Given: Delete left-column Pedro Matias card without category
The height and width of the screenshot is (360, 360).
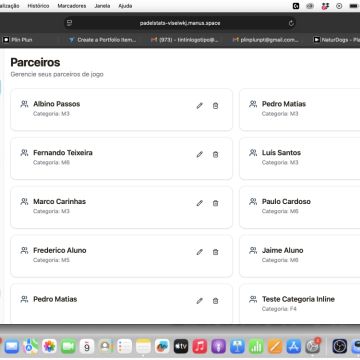Looking at the screenshot, I should (215, 301).
